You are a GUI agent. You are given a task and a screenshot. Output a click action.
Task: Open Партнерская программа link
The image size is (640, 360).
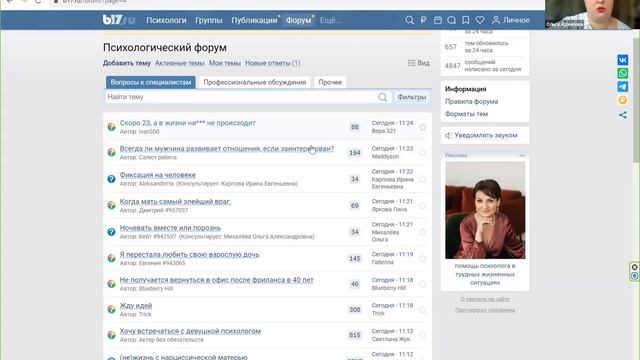click(x=485, y=310)
